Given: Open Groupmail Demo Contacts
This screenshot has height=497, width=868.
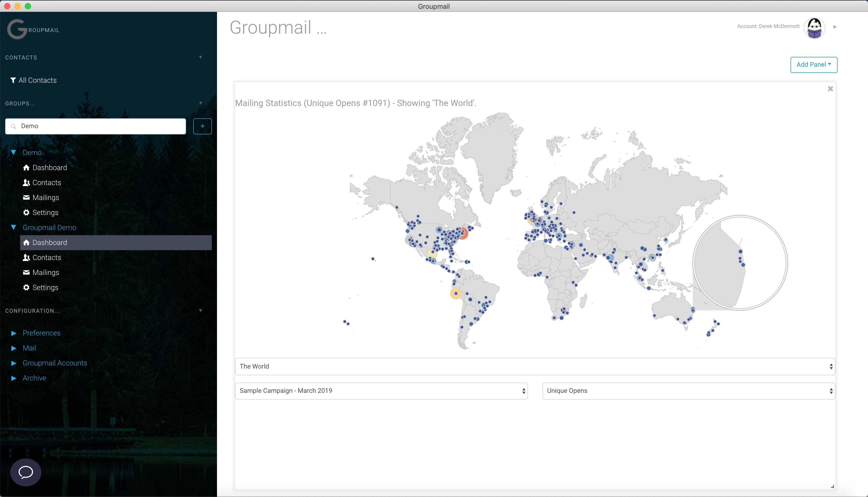Looking at the screenshot, I should point(47,258).
